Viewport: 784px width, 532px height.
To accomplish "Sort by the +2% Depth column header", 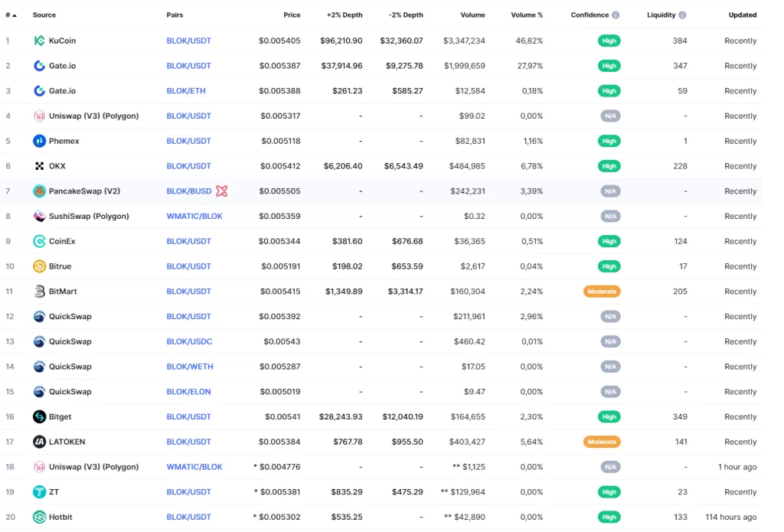I will [344, 15].
